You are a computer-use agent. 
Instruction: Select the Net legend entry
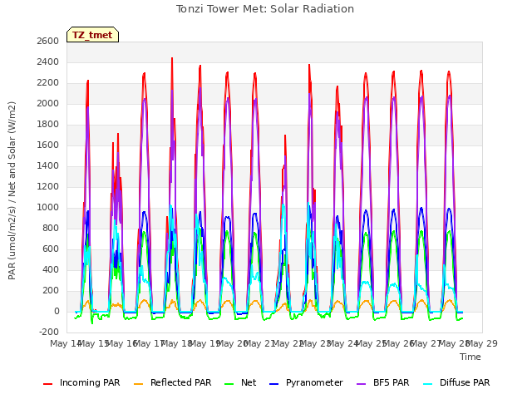pos(240,382)
